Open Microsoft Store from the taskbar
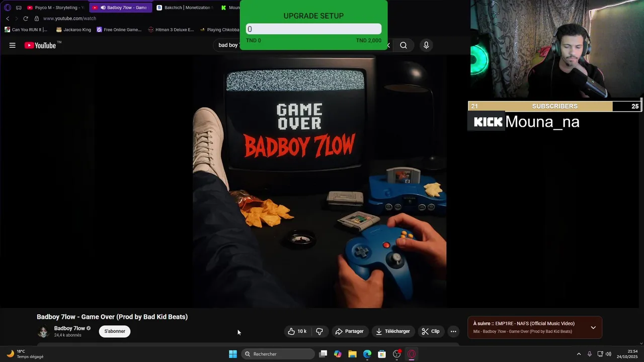 pyautogui.click(x=382, y=354)
